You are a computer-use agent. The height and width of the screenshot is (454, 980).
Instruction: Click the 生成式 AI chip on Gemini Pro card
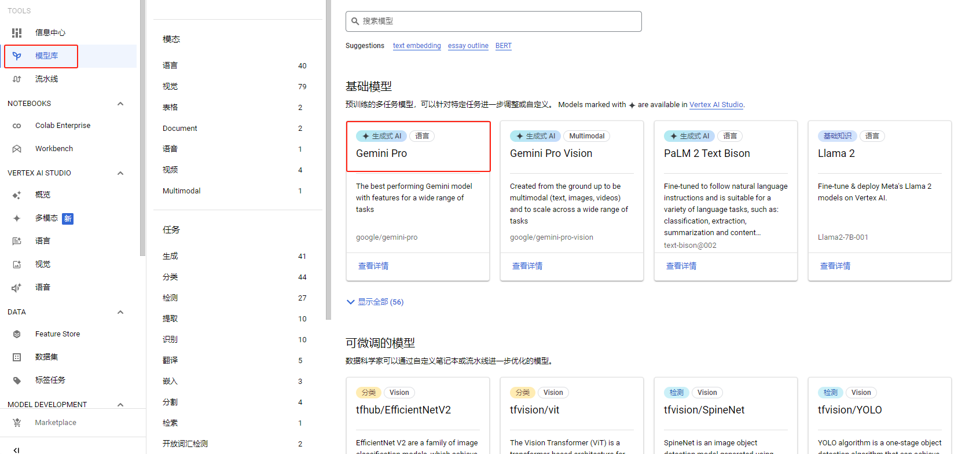tap(381, 136)
